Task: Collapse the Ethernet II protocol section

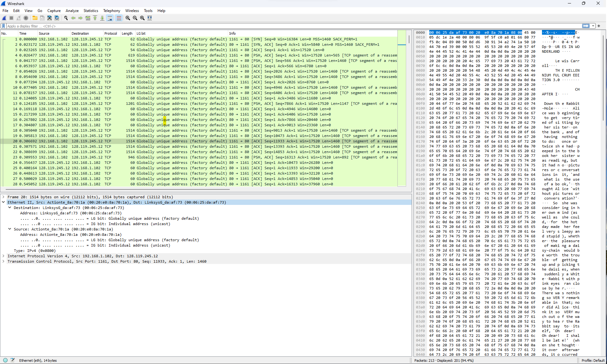Action: 3,202
